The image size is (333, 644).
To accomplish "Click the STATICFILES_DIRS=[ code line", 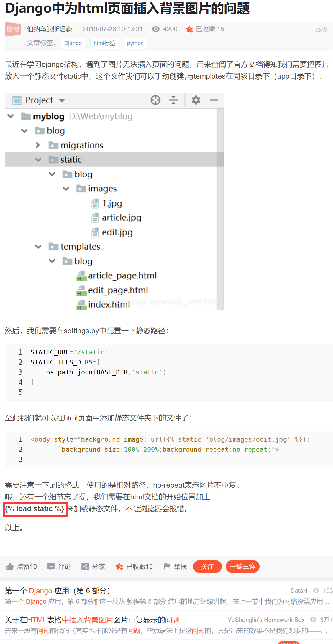I will coord(65,362).
